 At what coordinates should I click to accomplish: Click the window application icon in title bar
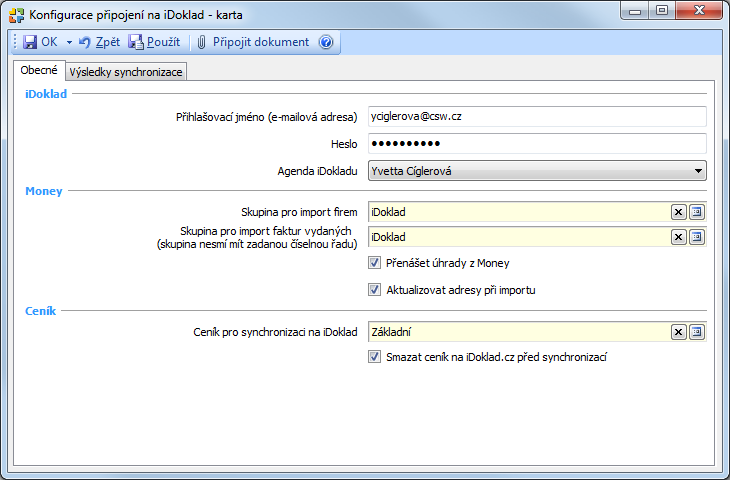pyautogui.click(x=16, y=15)
